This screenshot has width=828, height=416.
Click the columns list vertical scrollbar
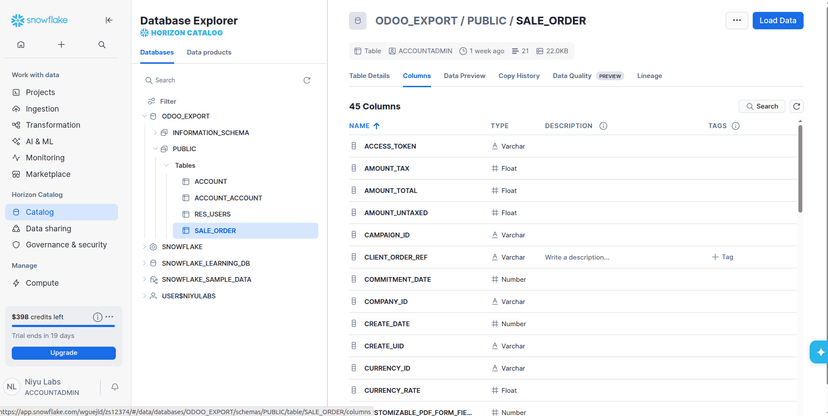pyautogui.click(x=800, y=168)
